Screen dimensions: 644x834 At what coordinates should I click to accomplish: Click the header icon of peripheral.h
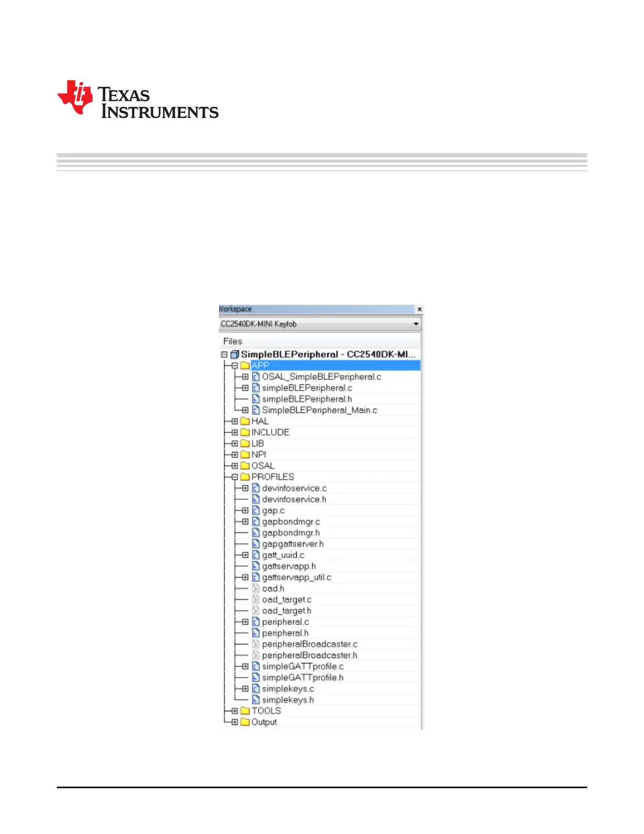coord(256,633)
